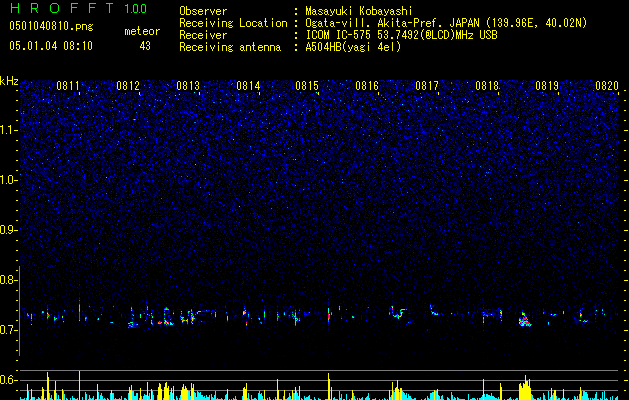This screenshot has width=629, height=400.
Task: Click the 0.8 kHz axis label
Action: (8, 280)
